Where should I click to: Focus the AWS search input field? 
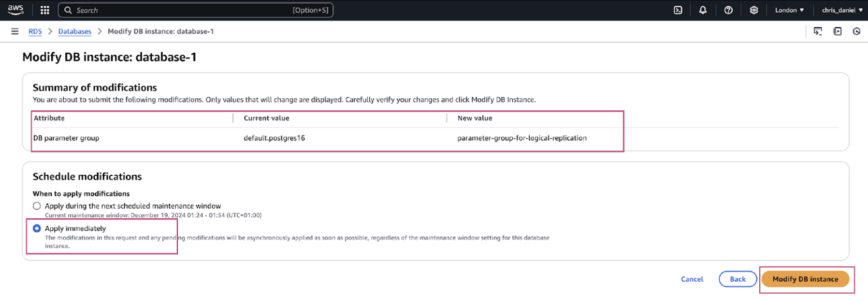[195, 10]
